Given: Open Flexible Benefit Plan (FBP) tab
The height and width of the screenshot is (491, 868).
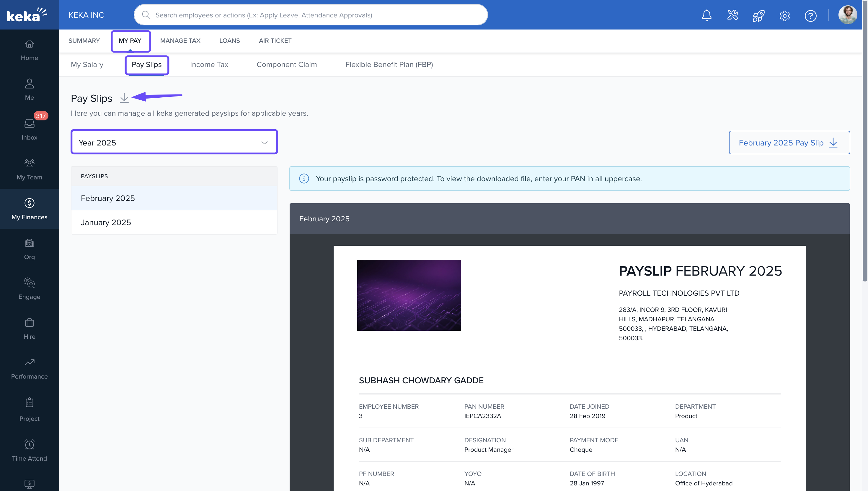Looking at the screenshot, I should tap(389, 64).
